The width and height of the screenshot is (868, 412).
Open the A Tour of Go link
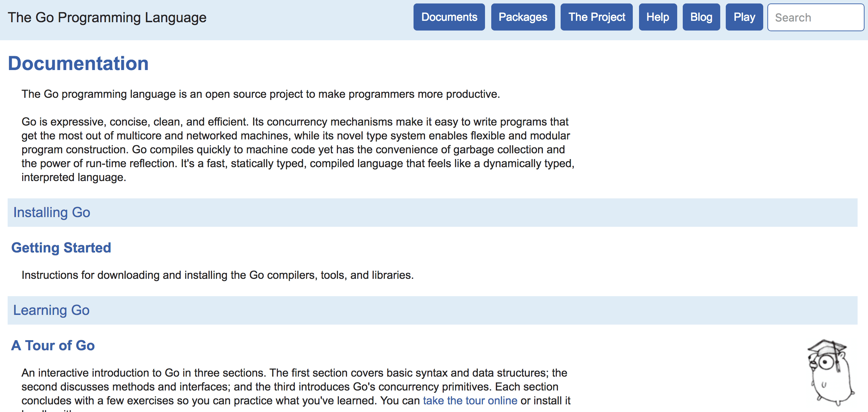(53, 345)
